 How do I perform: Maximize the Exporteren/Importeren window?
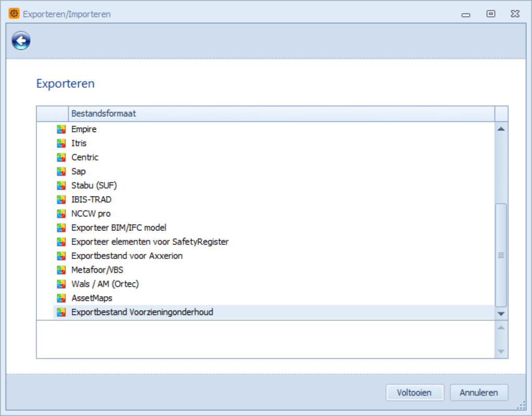[x=491, y=14]
